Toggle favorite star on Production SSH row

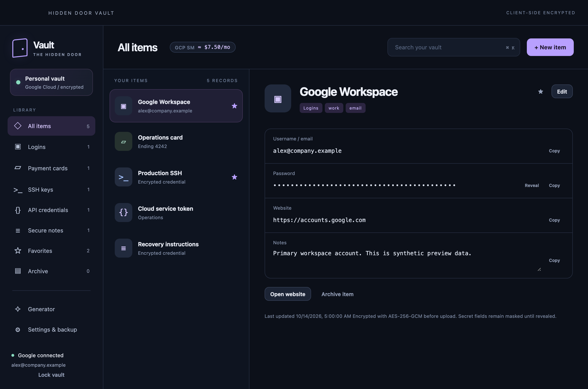click(234, 177)
